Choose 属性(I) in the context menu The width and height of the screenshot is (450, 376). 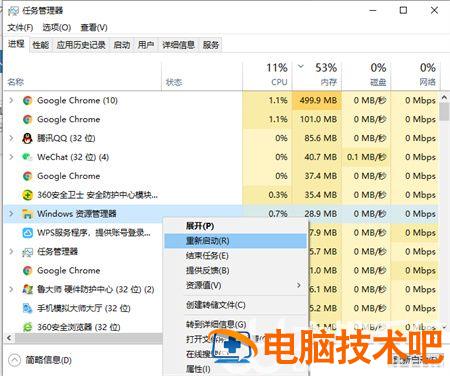click(235, 369)
